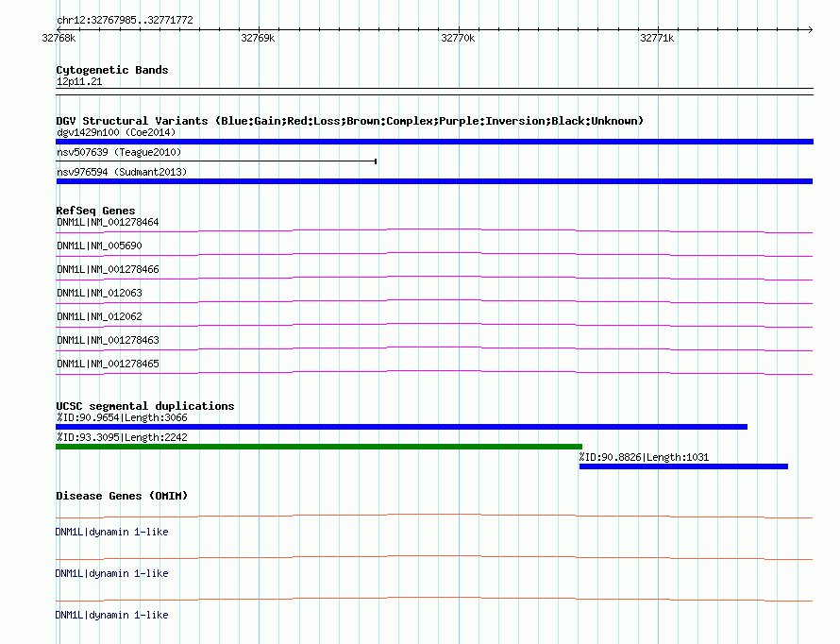Click the %ID:93.3095|Length:2242 label
840x644 pixels.
pos(122,437)
